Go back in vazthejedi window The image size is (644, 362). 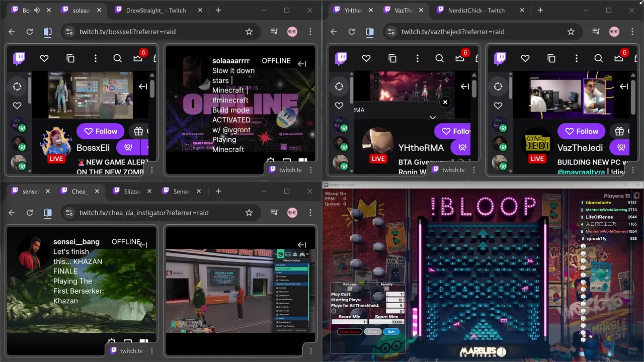[334, 32]
